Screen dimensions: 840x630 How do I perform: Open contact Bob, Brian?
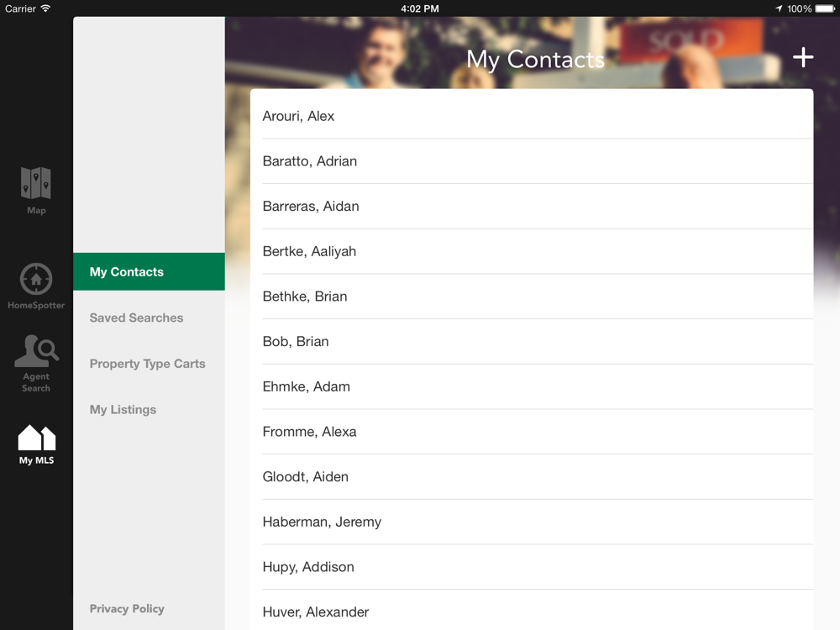(532, 341)
